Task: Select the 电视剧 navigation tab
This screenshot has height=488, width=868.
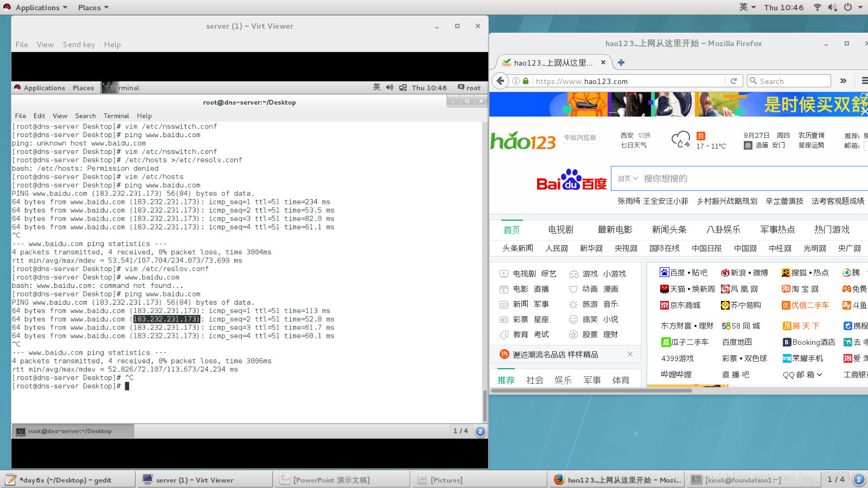Action: [x=560, y=229]
